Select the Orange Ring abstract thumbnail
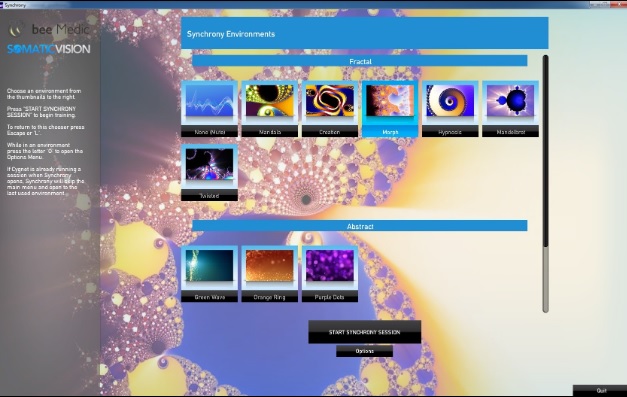Image resolution: width=627 pixels, height=397 pixels. coord(270,274)
